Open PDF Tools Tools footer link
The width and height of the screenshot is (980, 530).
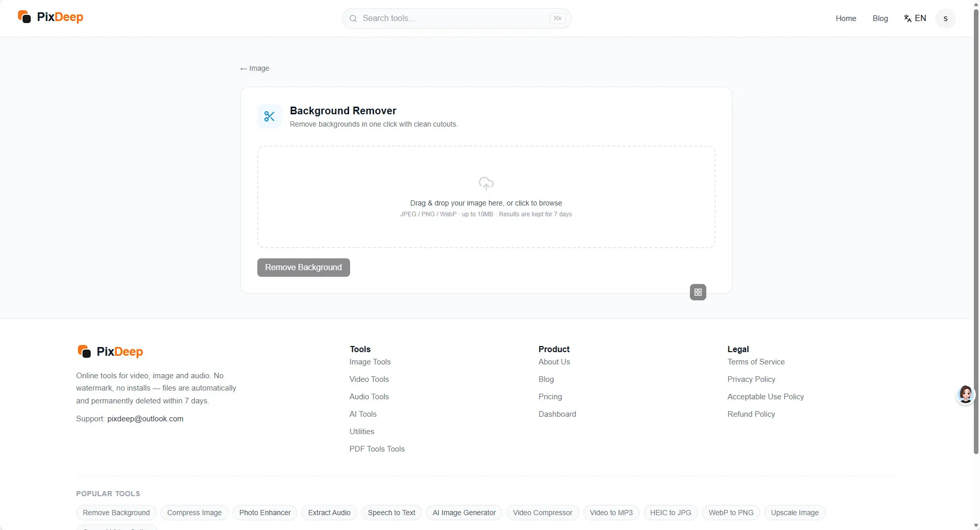coord(377,449)
